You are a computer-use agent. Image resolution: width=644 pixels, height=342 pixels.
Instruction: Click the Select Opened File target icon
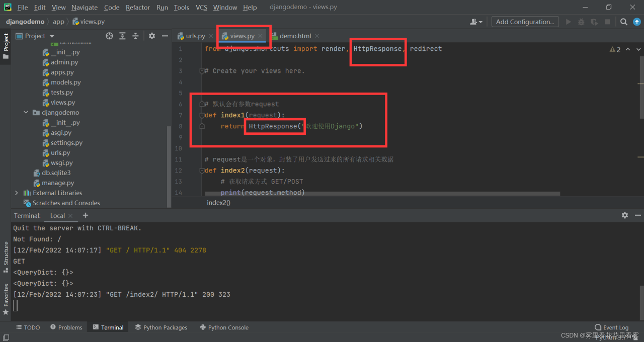[x=109, y=36]
